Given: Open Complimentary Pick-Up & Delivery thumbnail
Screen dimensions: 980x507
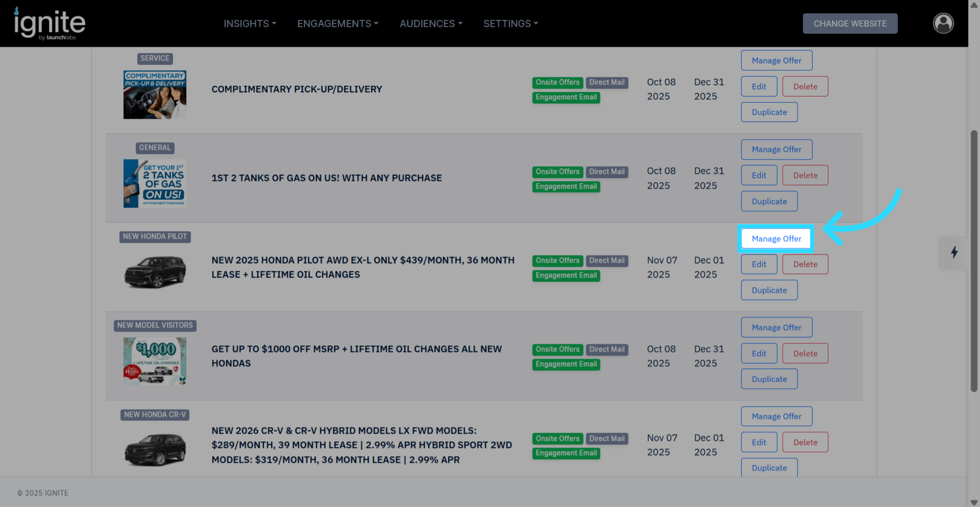Looking at the screenshot, I should pyautogui.click(x=155, y=95).
